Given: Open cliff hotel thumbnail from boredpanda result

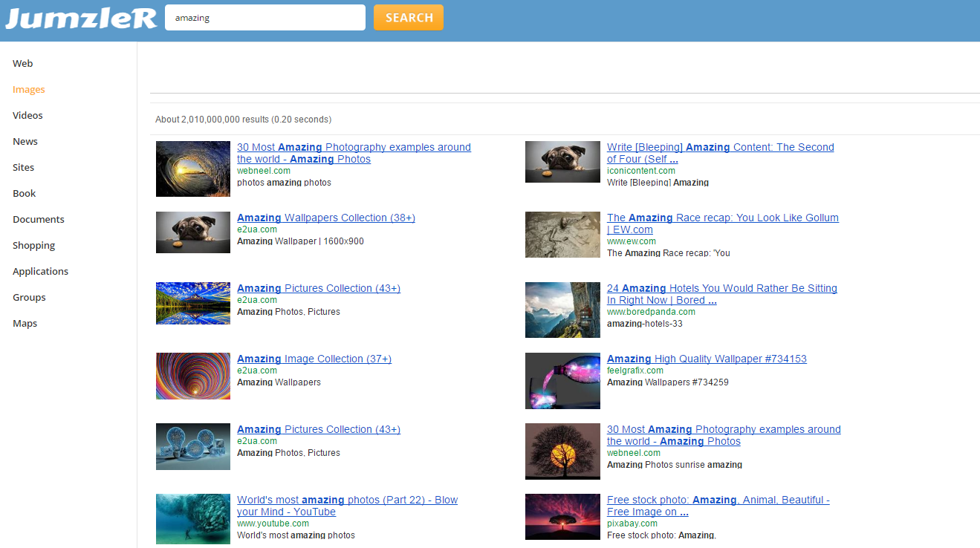Looking at the screenshot, I should (562, 310).
